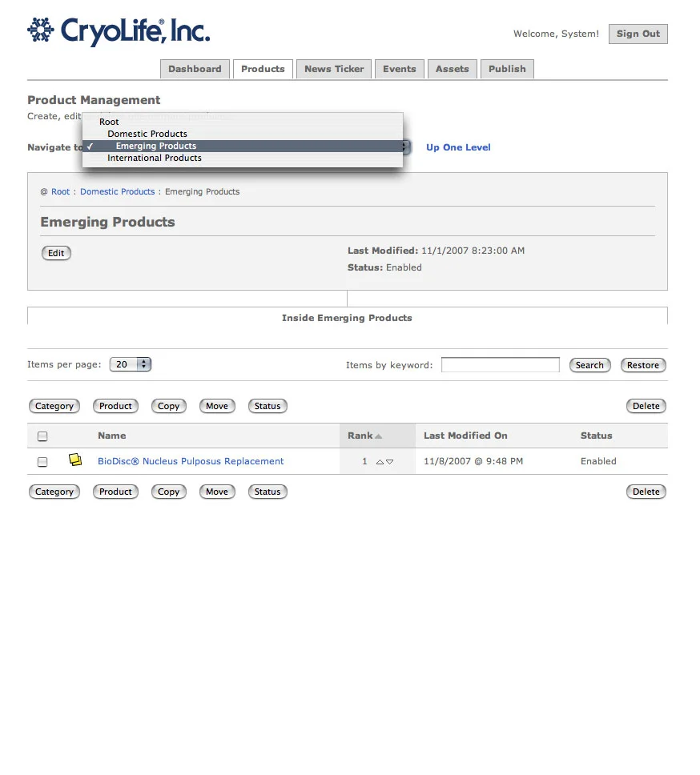
Task: Select Emerging Products in the dropdown list
Action: 242,146
